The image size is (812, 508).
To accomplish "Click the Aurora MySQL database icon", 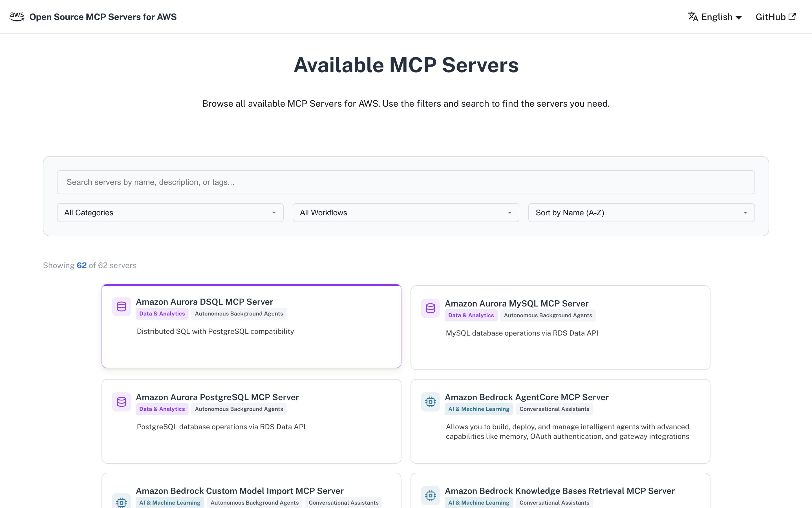I will [431, 308].
